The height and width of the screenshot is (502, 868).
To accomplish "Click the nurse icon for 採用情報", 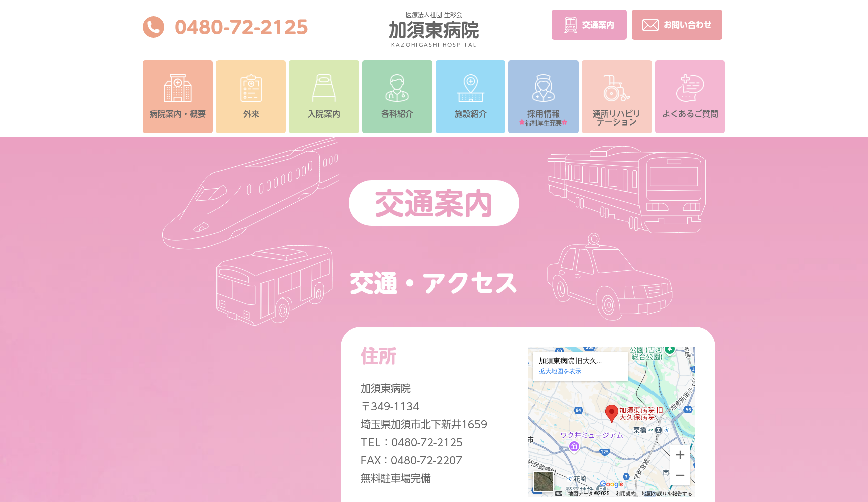I will pos(544,88).
